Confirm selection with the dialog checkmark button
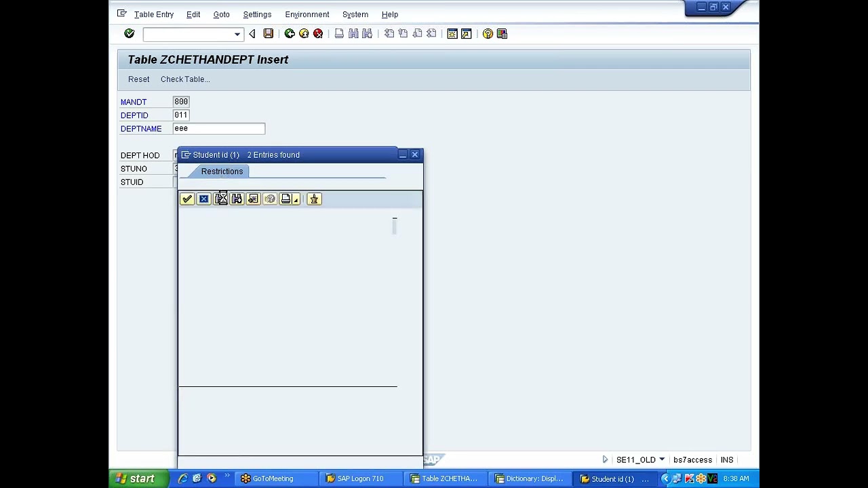 187,199
